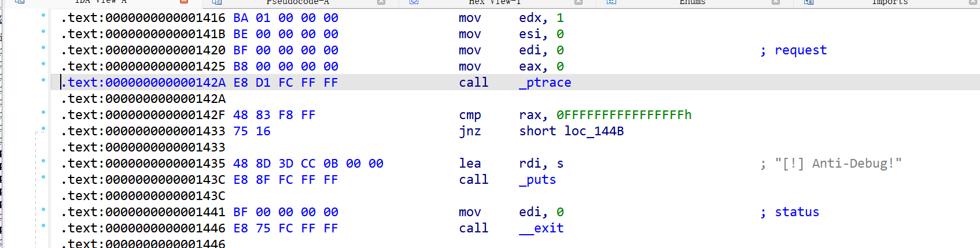Click the Enums tab icon
The height and width of the screenshot is (248, 980).
point(611,2)
